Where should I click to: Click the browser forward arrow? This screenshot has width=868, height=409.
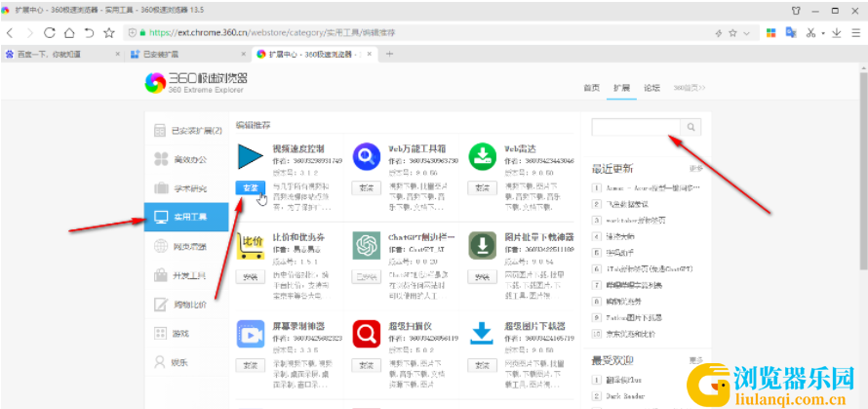30,32
